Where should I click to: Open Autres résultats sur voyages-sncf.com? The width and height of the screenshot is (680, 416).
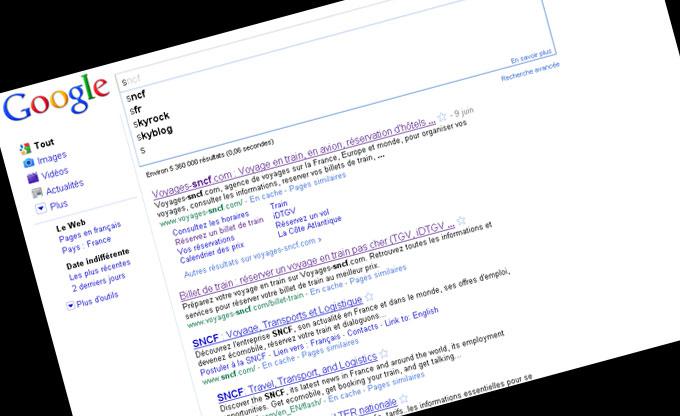coord(253,259)
